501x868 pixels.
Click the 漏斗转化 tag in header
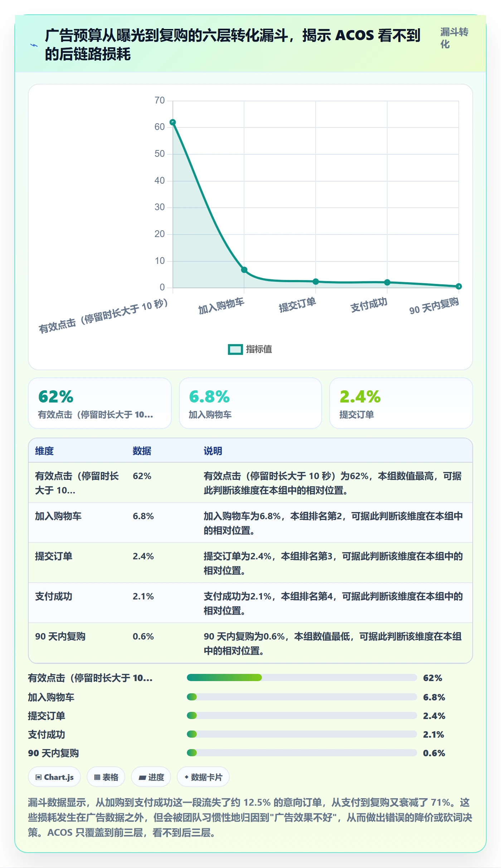[x=454, y=38]
